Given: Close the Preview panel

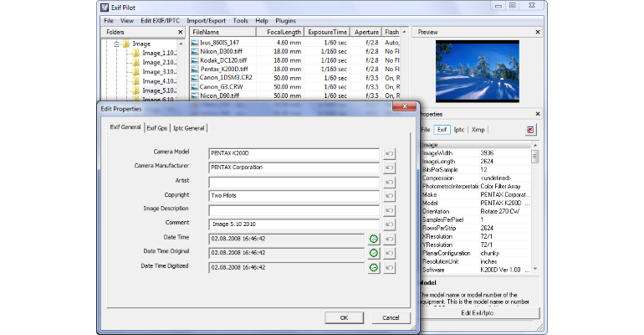Looking at the screenshot, I should [538, 32].
